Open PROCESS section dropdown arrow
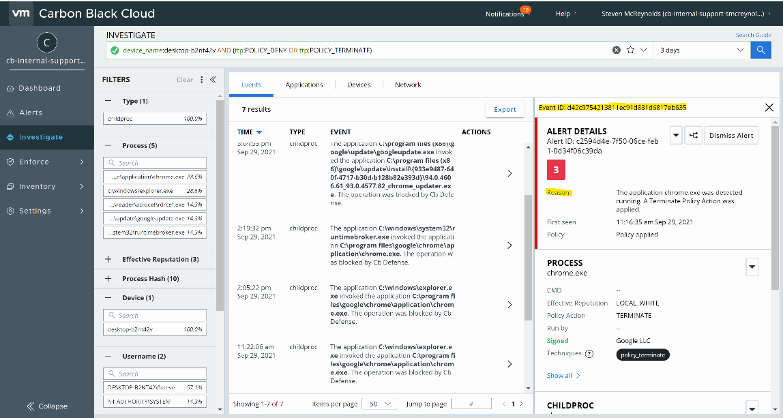783x418 pixels. coord(752,267)
